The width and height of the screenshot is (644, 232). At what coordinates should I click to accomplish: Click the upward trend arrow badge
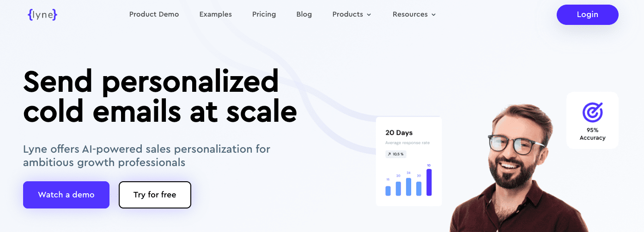389,154
